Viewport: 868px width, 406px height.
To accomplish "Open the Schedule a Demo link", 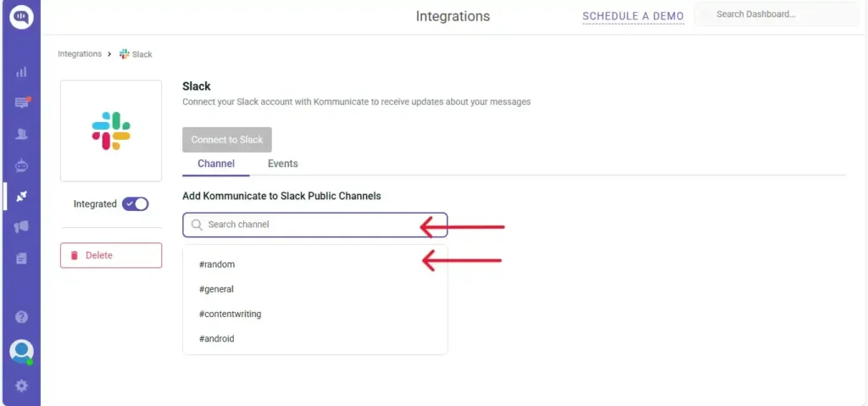I will pyautogui.click(x=633, y=17).
